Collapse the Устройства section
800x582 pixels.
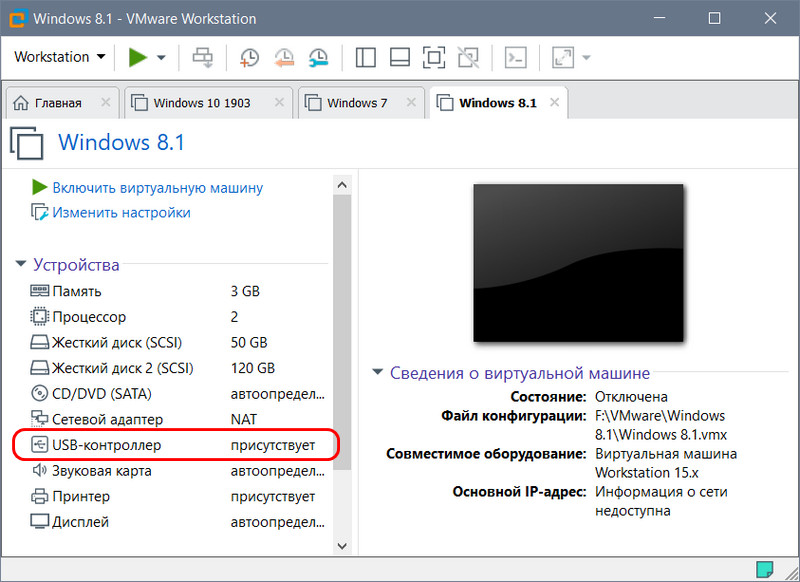(x=20, y=264)
